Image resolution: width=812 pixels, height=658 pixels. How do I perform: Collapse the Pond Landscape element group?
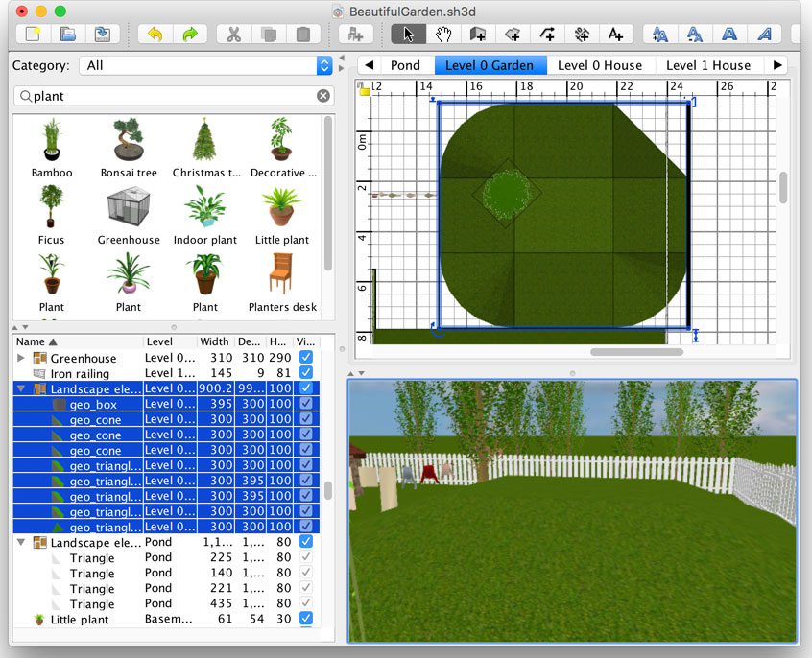coord(22,542)
